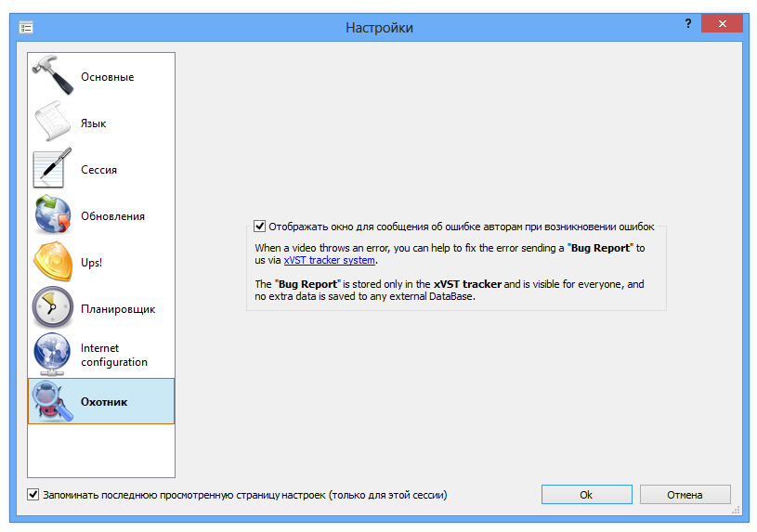Click the resize grip at dialog corner
Screen dimensions: 757x532
tap(736, 510)
